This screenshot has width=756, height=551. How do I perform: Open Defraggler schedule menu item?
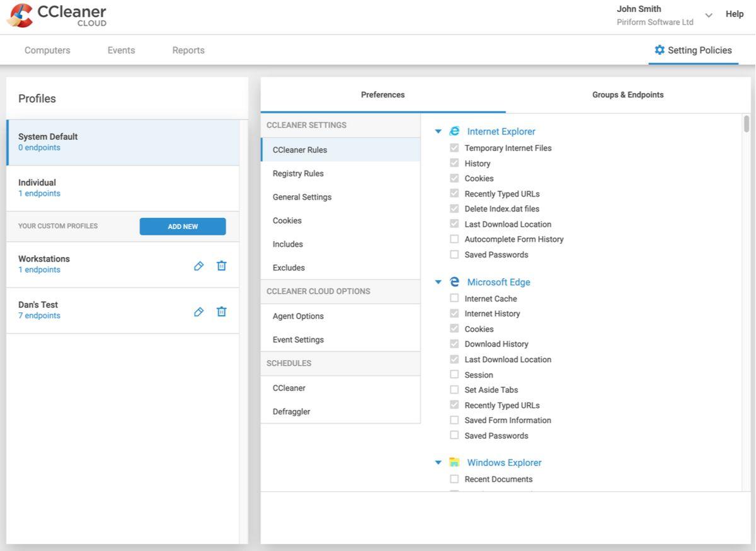(x=340, y=411)
